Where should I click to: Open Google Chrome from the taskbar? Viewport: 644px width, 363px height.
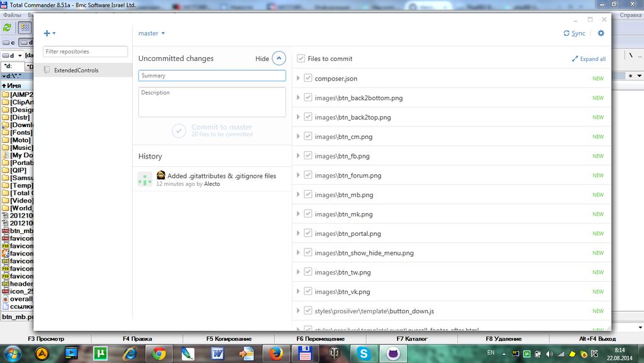158,354
